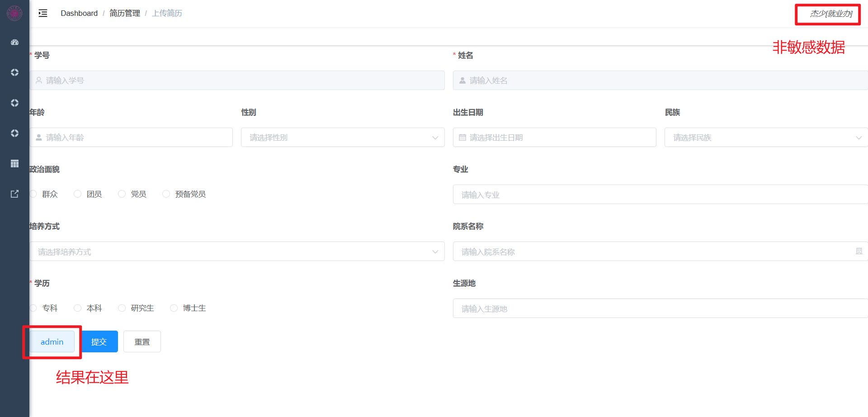868x417 pixels.
Task: Open the 培养方式 dropdown
Action: tap(237, 251)
